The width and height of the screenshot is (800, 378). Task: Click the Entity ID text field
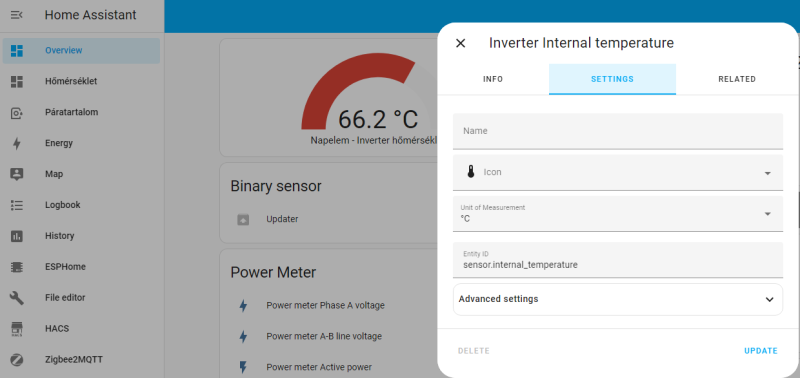618,260
